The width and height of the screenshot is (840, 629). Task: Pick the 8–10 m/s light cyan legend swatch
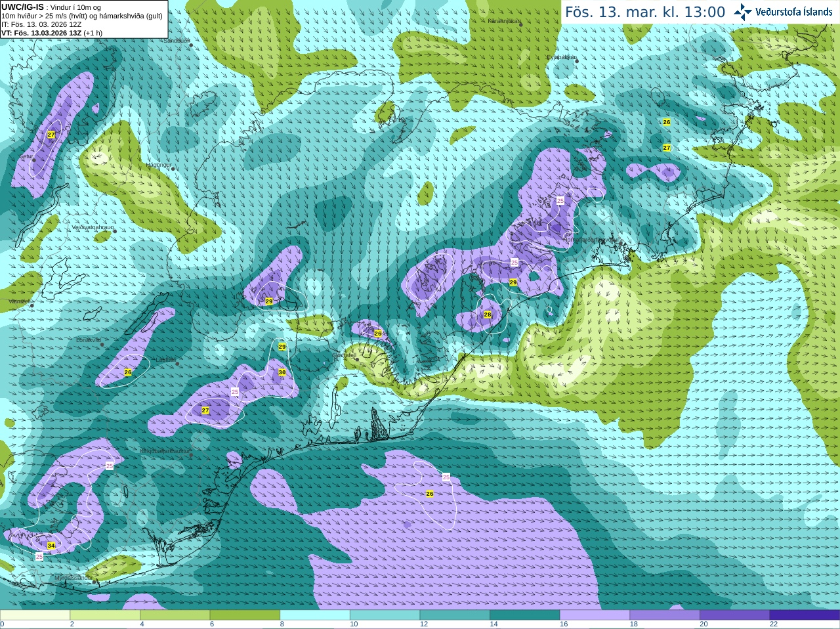[315, 615]
